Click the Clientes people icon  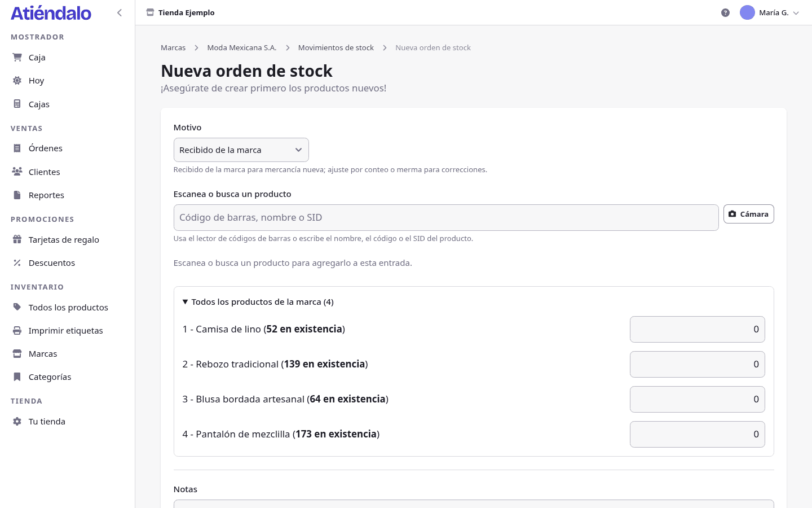17,172
